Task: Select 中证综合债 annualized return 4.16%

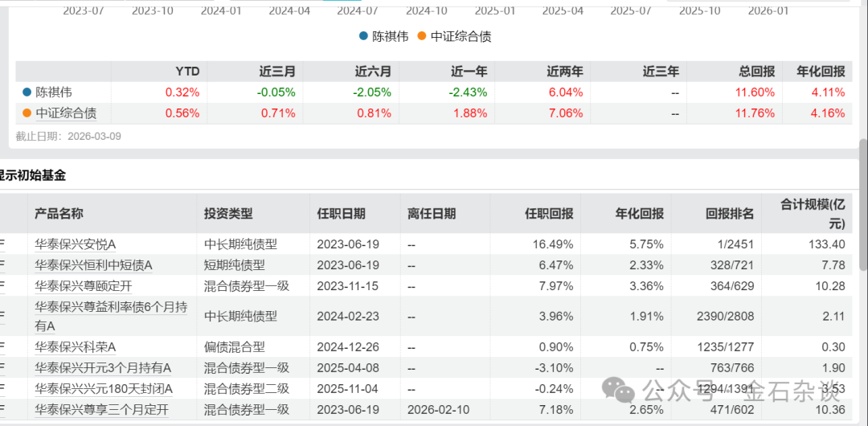Action: 828,113
